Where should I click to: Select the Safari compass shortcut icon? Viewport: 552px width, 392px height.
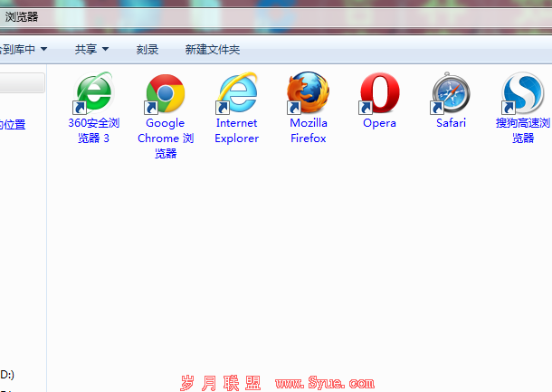tap(451, 93)
